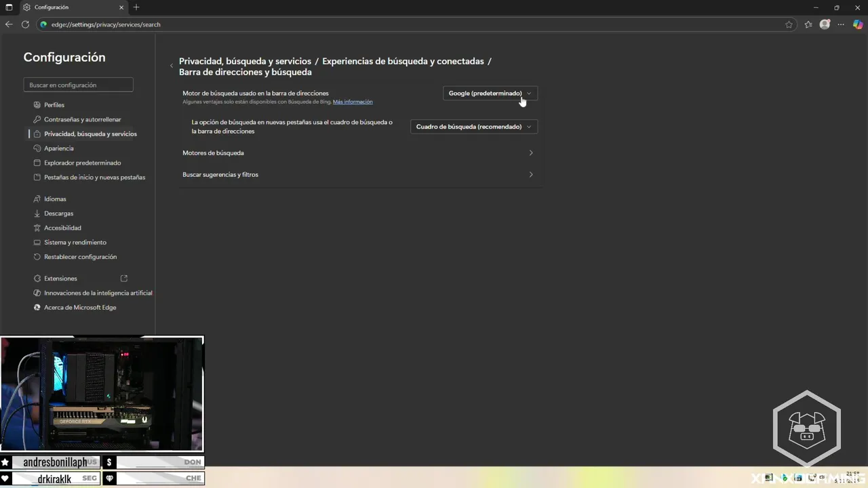Click the Restablecer configuración reset icon
Viewport: 868px width, 488px height.
coord(37,257)
